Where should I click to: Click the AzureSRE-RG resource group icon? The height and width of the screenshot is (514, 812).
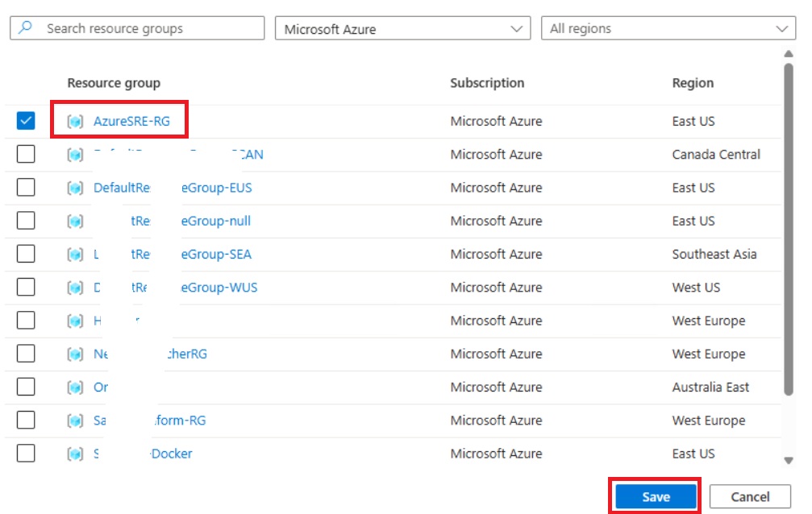tap(75, 122)
